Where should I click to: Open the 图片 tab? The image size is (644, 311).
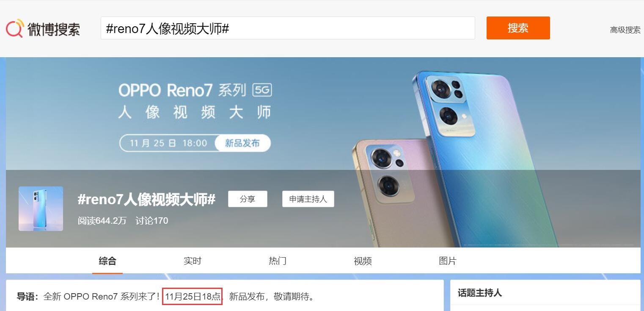(448, 261)
